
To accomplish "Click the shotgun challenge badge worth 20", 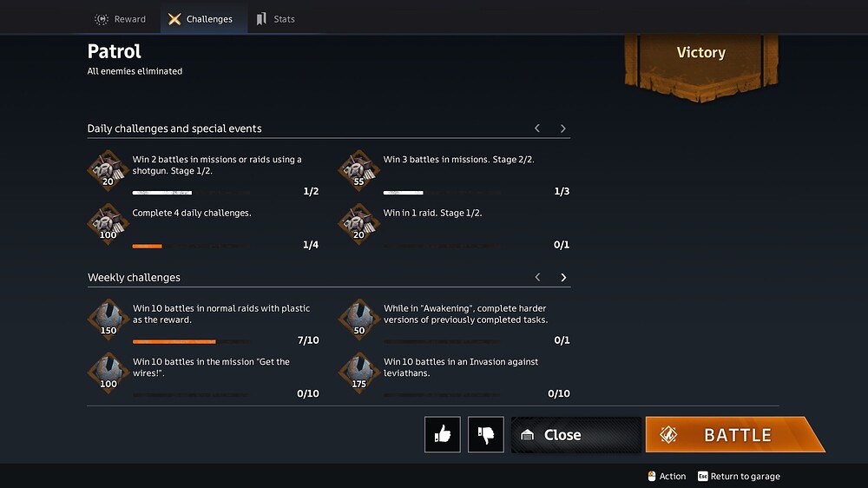I will point(108,170).
